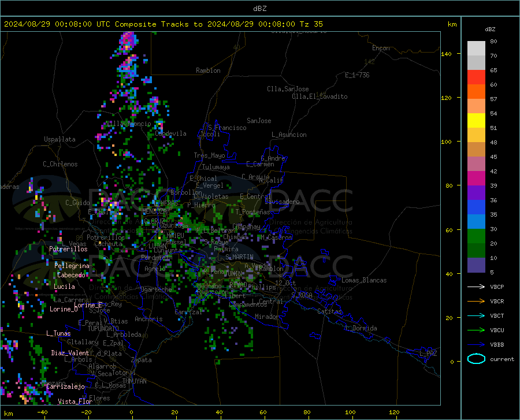The image size is (520, 420).
Task: Click the 'Ugarteche' map label
Action: point(156,289)
